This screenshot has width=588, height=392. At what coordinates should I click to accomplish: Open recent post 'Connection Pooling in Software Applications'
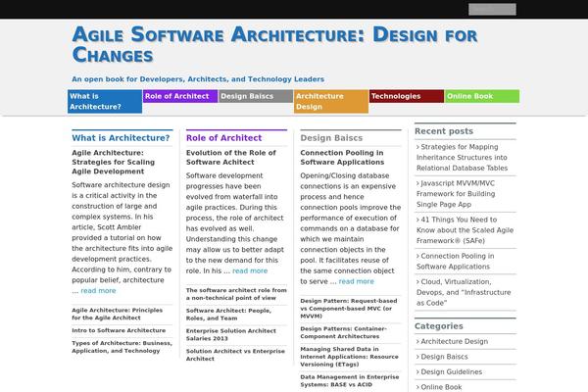(x=455, y=262)
